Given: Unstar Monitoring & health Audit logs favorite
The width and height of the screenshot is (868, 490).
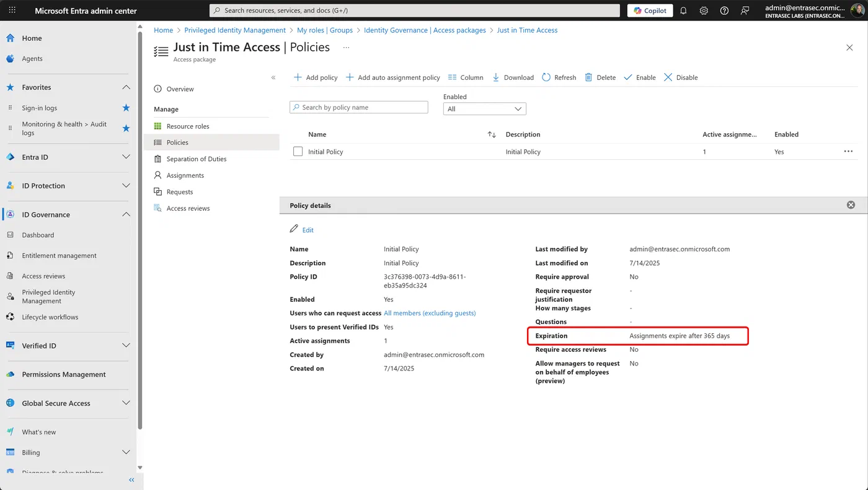Looking at the screenshot, I should 126,128.
